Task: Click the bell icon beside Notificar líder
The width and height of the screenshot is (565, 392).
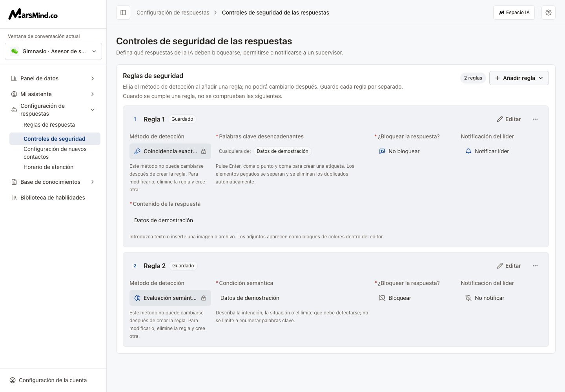Action: 468,151
